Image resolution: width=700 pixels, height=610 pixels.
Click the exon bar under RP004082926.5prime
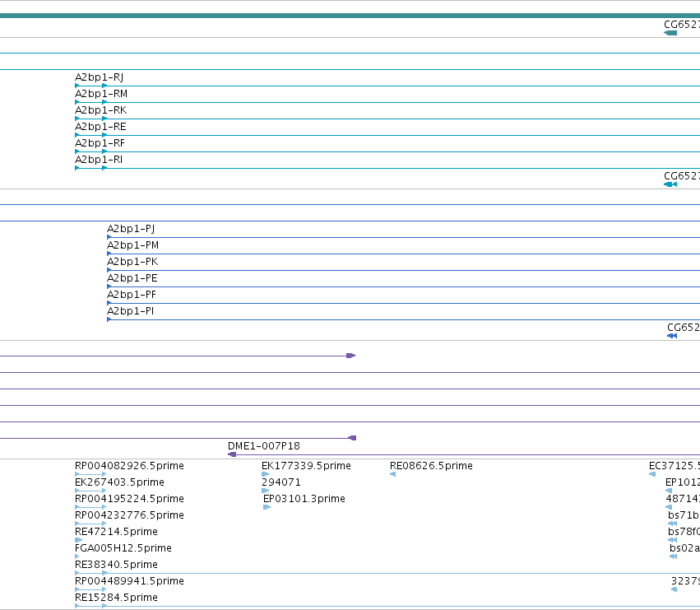tap(90, 474)
